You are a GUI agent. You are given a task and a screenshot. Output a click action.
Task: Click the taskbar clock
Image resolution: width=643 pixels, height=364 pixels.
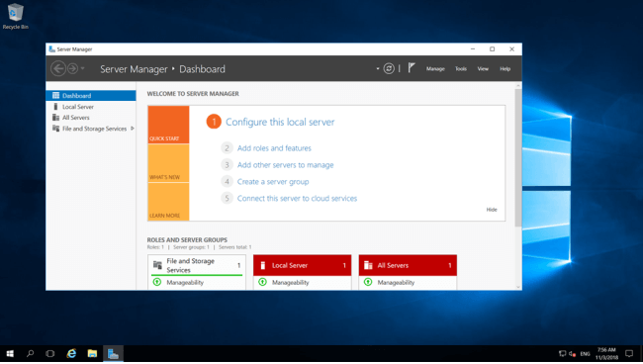click(x=606, y=353)
